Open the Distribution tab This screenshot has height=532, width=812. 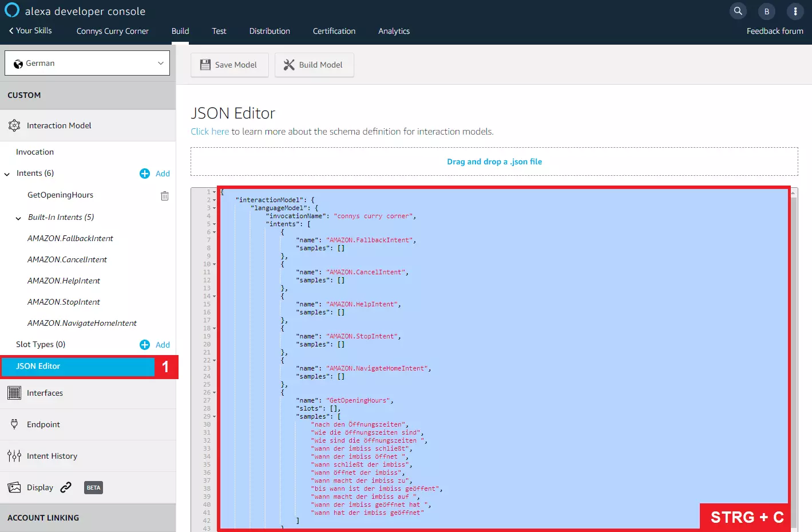(x=270, y=31)
